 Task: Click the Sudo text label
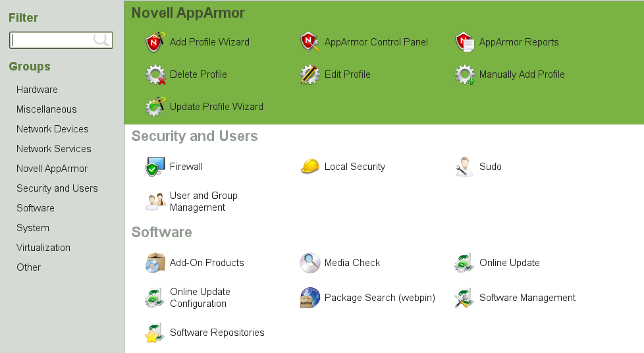point(491,167)
